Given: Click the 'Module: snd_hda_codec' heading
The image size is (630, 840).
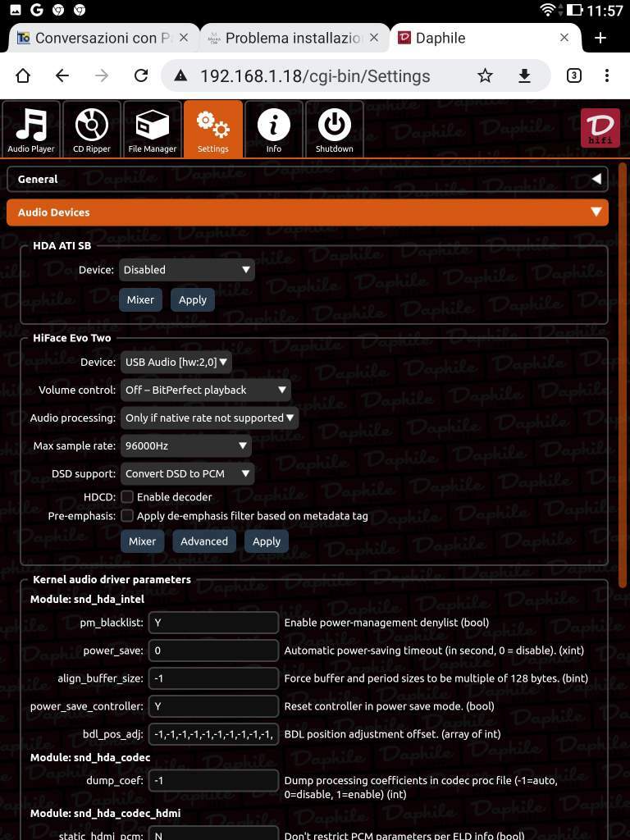Looking at the screenshot, I should tap(90, 758).
